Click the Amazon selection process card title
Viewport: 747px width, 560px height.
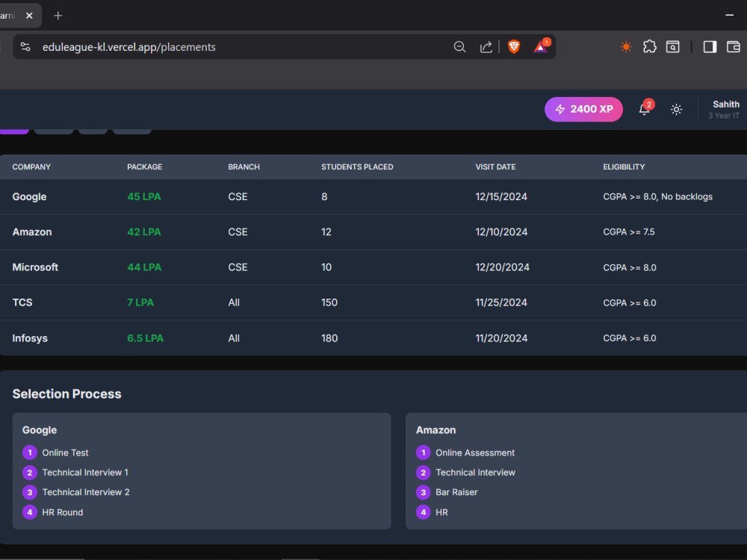click(436, 430)
